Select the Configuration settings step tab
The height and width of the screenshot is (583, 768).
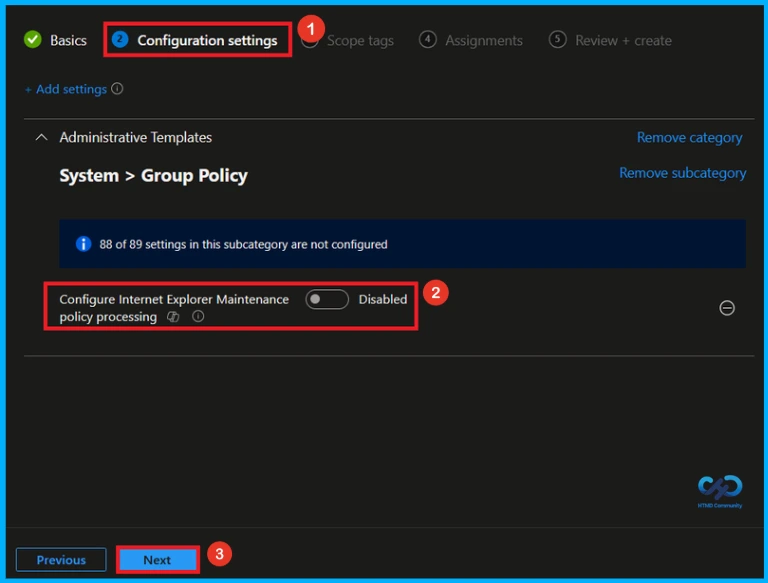[195, 40]
